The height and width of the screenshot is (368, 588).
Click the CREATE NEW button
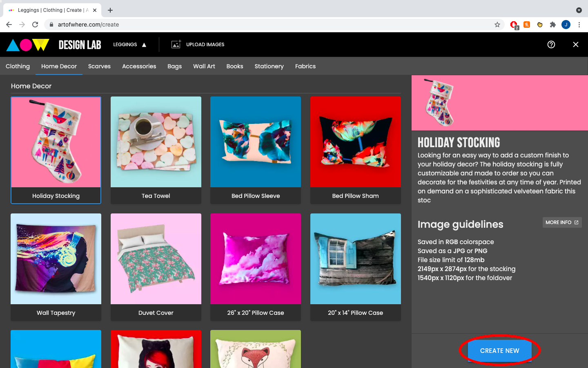[500, 351]
